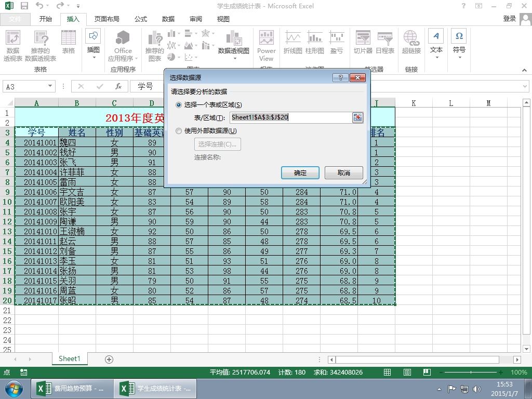Switch to 费用趋势预算 taskbar window
532x399 pixels.
(x=72, y=389)
